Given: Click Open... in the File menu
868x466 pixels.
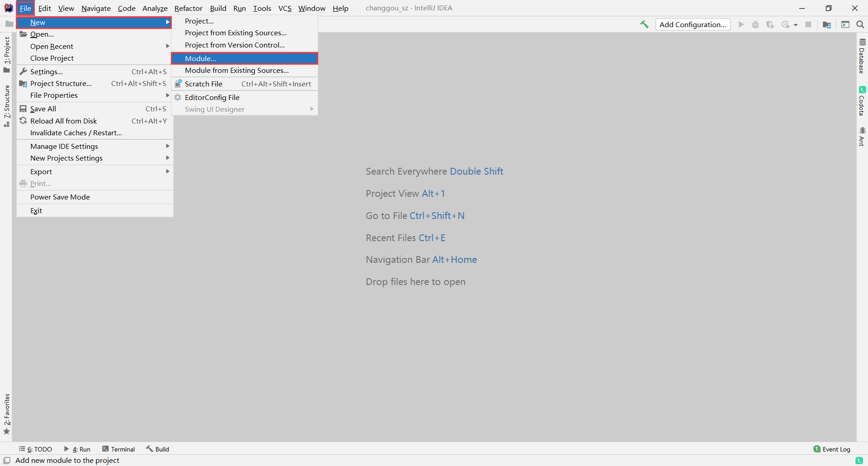Looking at the screenshot, I should pos(94,34).
